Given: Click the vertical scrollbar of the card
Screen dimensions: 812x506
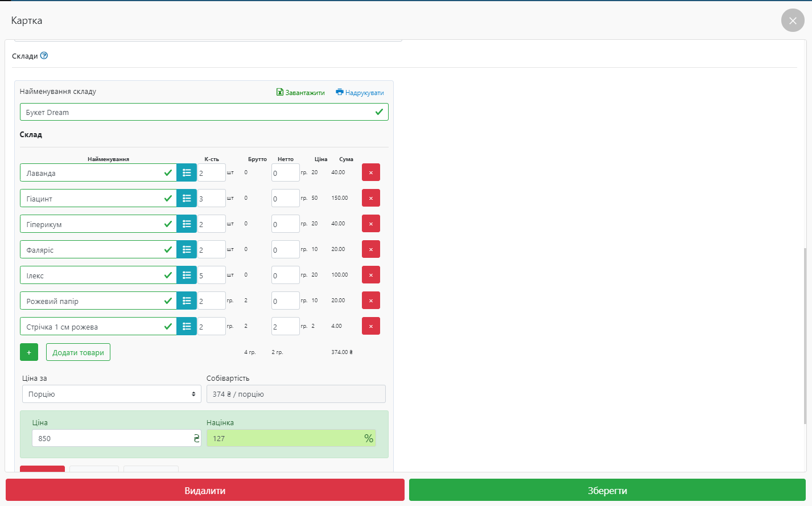Looking at the screenshot, I should (805, 336).
